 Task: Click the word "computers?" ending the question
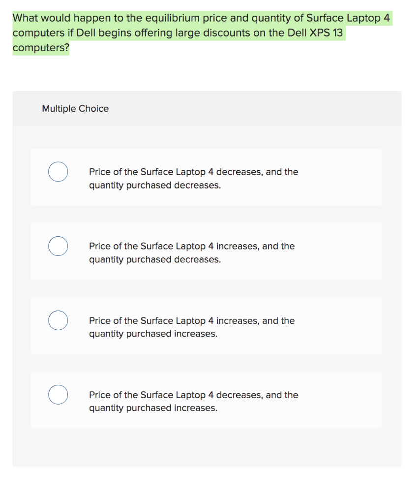pos(41,48)
